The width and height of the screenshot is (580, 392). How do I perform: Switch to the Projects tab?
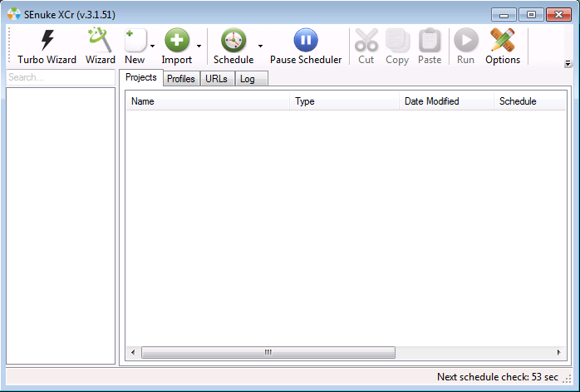[x=141, y=77]
